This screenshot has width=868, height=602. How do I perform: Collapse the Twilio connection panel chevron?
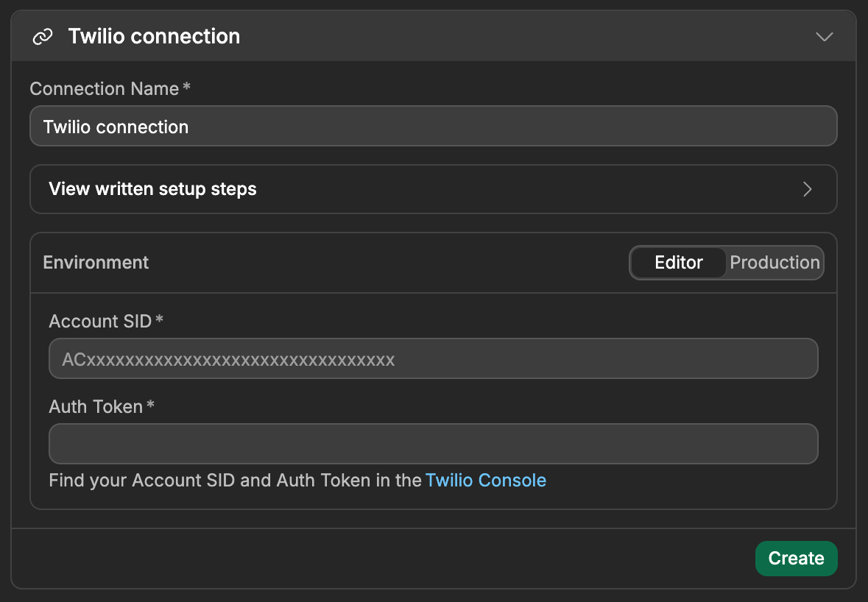pos(825,37)
